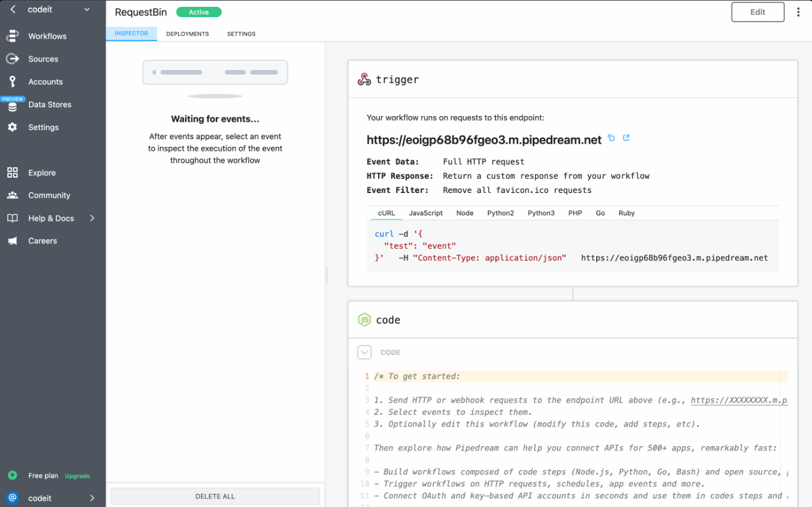812x507 pixels.
Task: Click the Workflows sidebar icon
Action: [12, 36]
